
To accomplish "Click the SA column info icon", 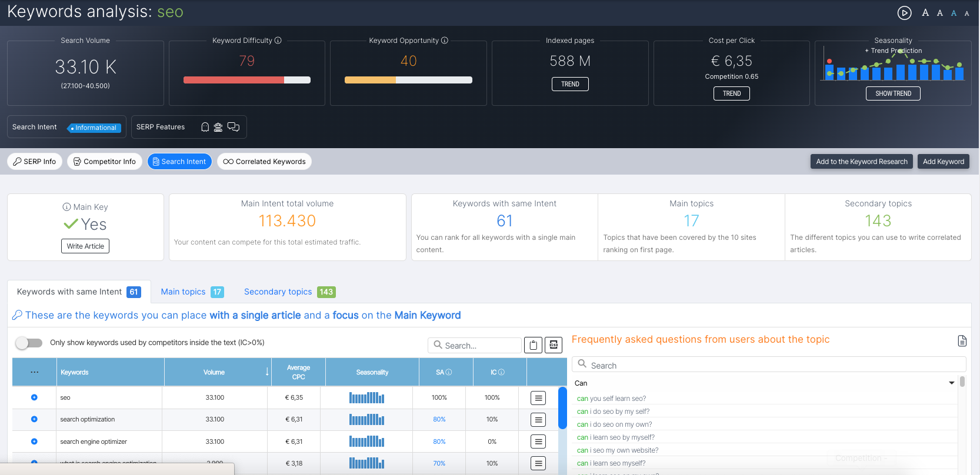I will tap(449, 372).
